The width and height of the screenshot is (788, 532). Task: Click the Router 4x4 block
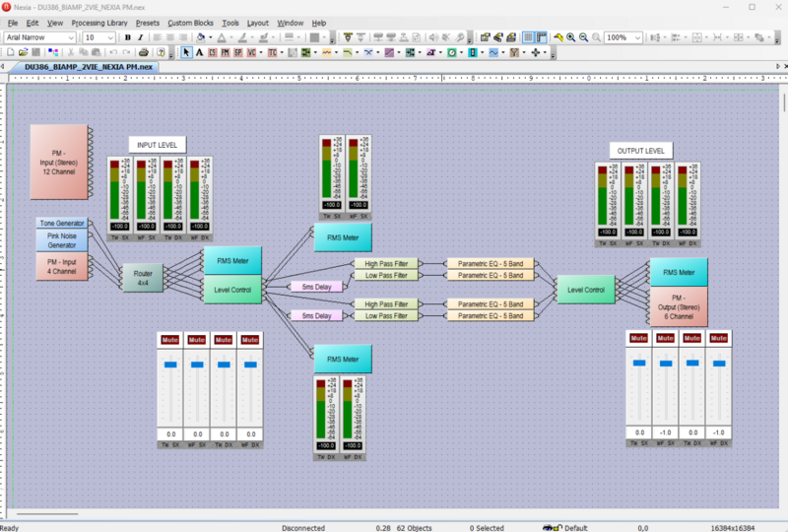pyautogui.click(x=141, y=278)
